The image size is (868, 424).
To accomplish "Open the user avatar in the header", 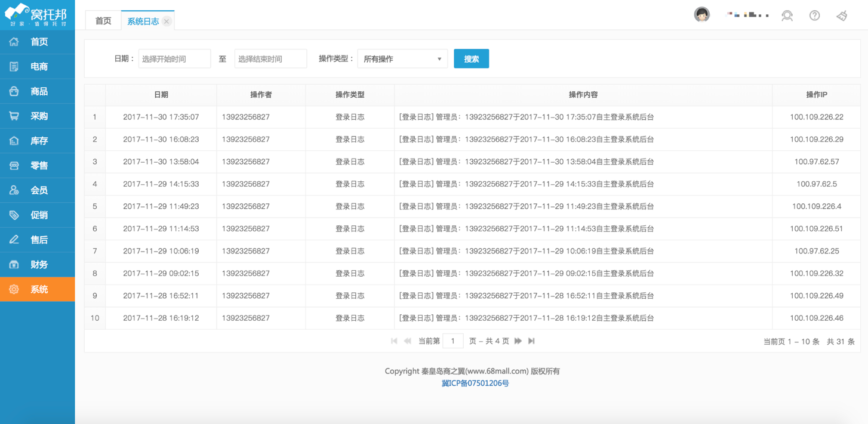I will (702, 15).
